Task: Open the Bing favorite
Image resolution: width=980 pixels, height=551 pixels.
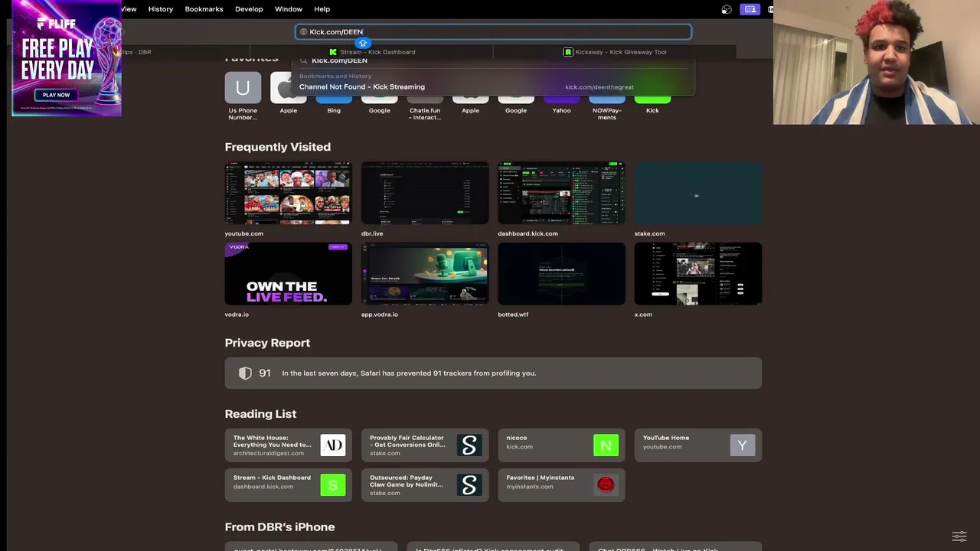Action: click(x=334, y=100)
